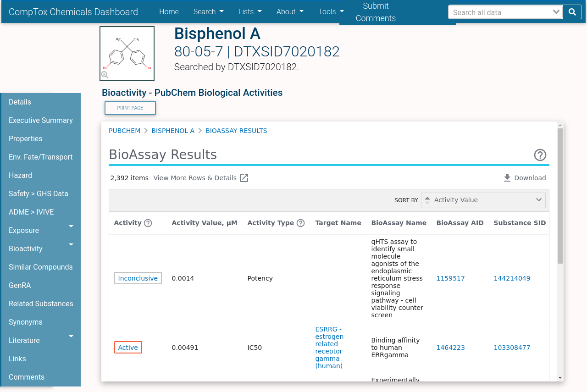This screenshot has width=587, height=392.
Task: Open Safety > GHS Data section
Action: [39, 193]
